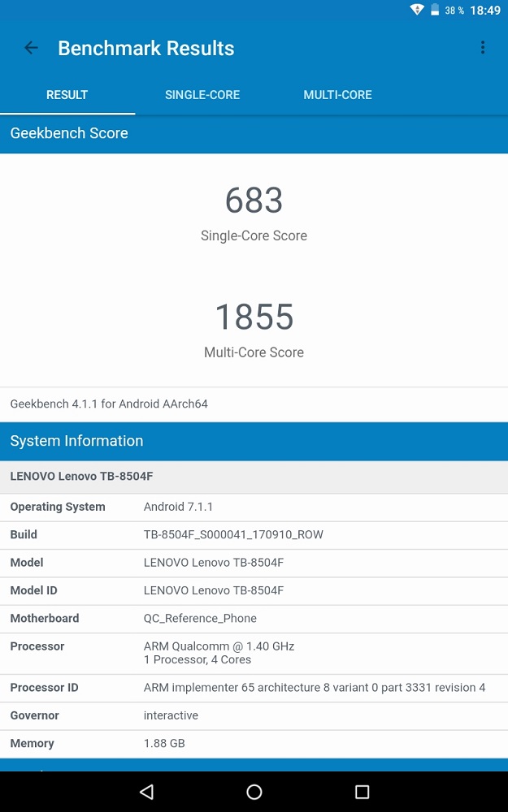Tap the 1.88 GB memory value
The image size is (508, 812).
(164, 744)
